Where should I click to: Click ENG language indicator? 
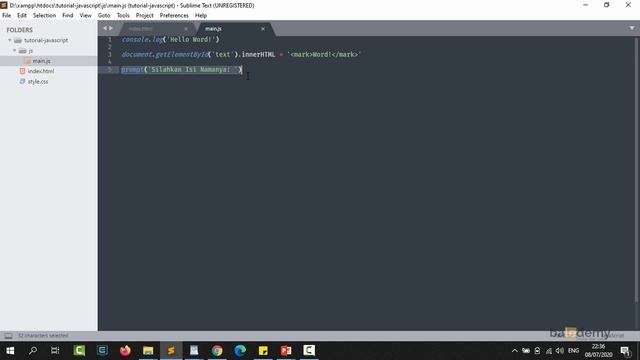click(573, 351)
